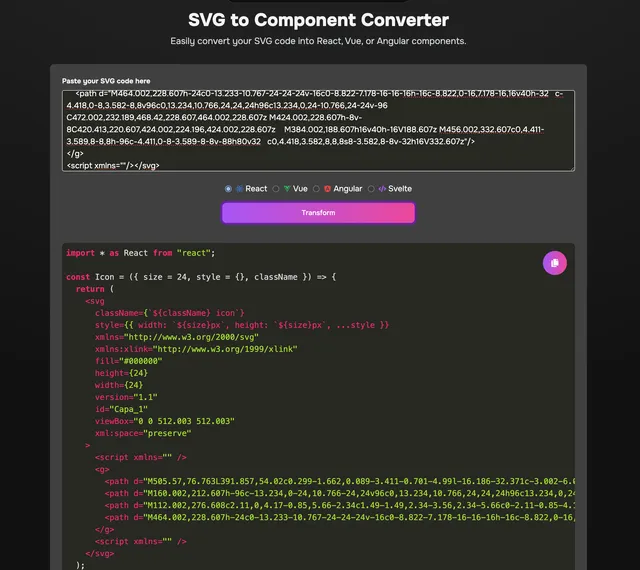Click the subtitle about React, Vue, Angular
The width and height of the screenshot is (640, 570).
[x=318, y=41]
